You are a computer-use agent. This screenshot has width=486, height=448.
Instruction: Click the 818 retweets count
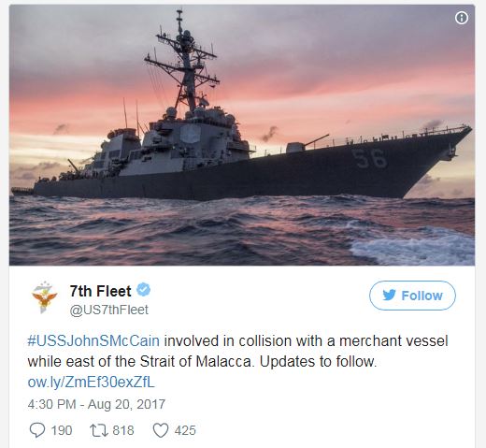123,430
